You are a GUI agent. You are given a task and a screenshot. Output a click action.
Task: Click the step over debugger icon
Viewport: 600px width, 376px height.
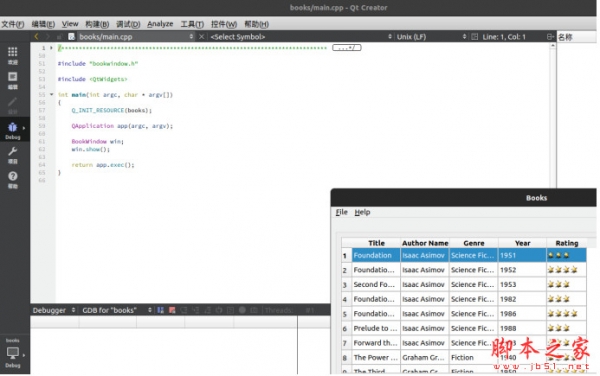tap(184, 310)
